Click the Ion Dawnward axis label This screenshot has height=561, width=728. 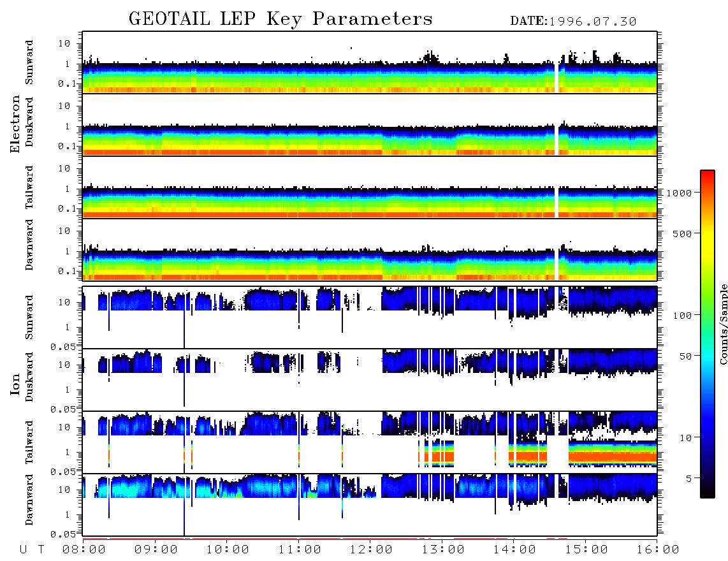tap(29, 500)
